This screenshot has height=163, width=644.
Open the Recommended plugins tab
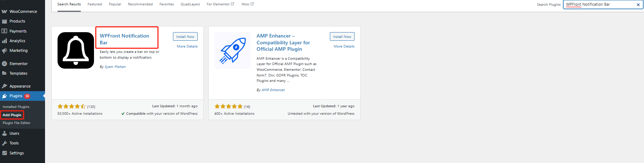(140, 4)
